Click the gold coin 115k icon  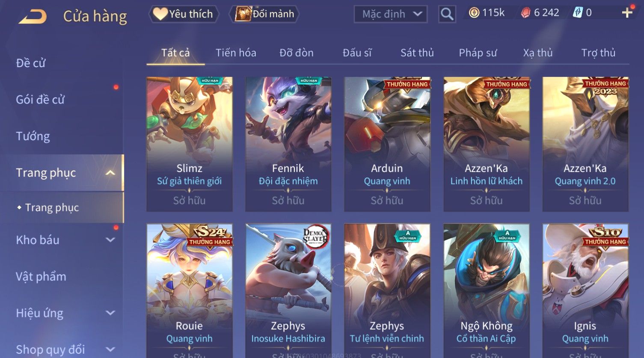click(x=474, y=13)
